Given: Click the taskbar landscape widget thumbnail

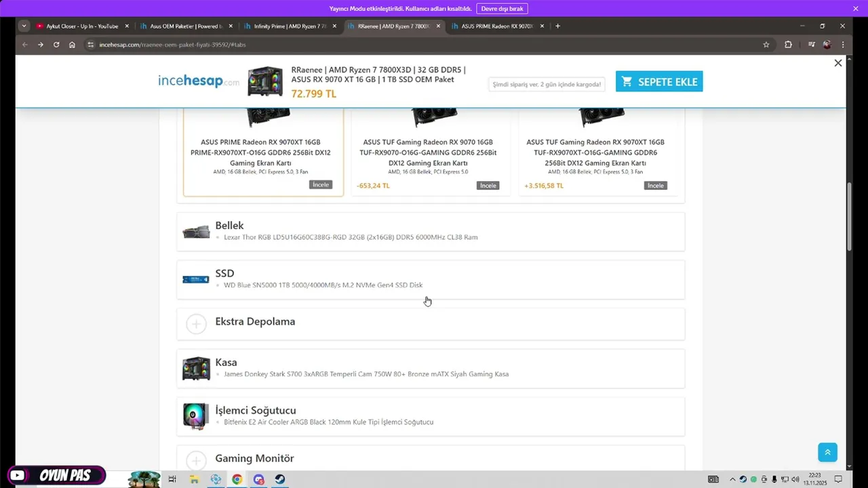Looking at the screenshot, I should click(x=144, y=479).
